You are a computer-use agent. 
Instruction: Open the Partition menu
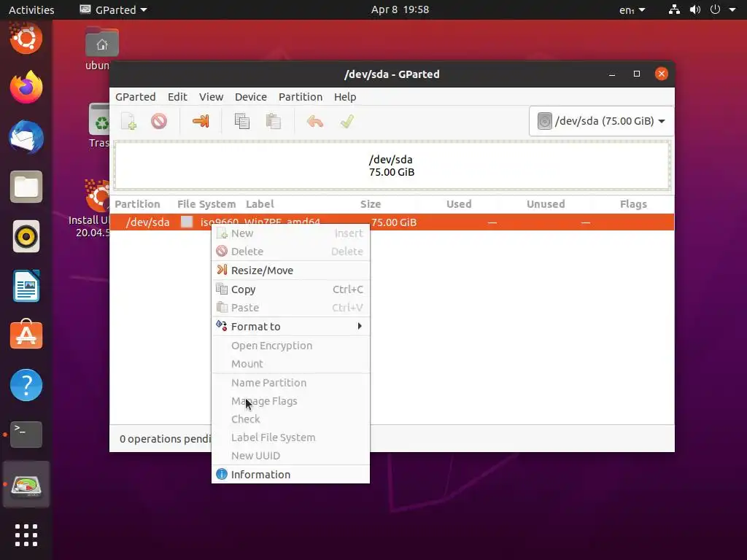coord(301,97)
